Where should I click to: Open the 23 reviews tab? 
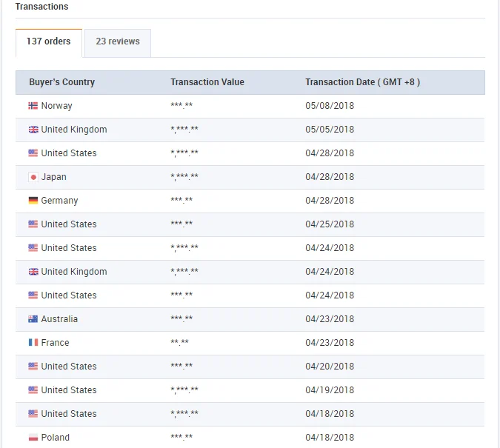tap(118, 42)
